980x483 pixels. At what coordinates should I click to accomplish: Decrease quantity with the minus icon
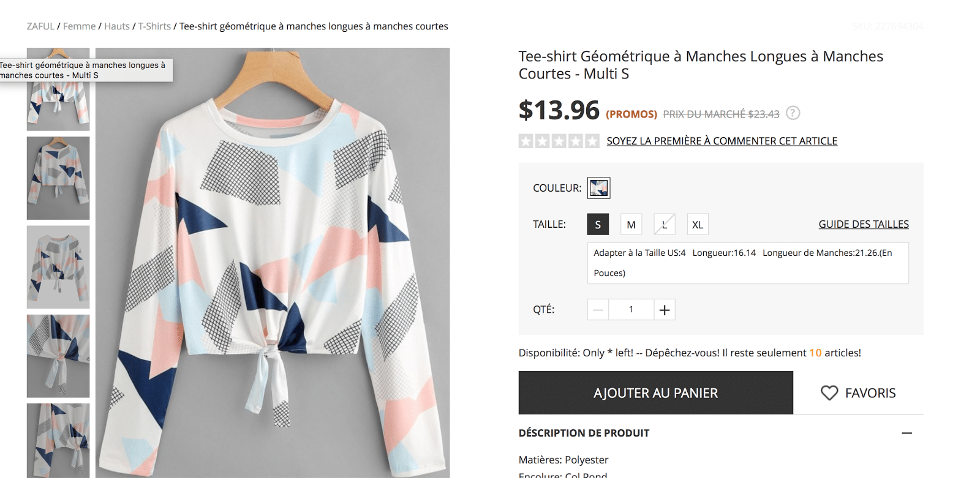click(x=598, y=310)
